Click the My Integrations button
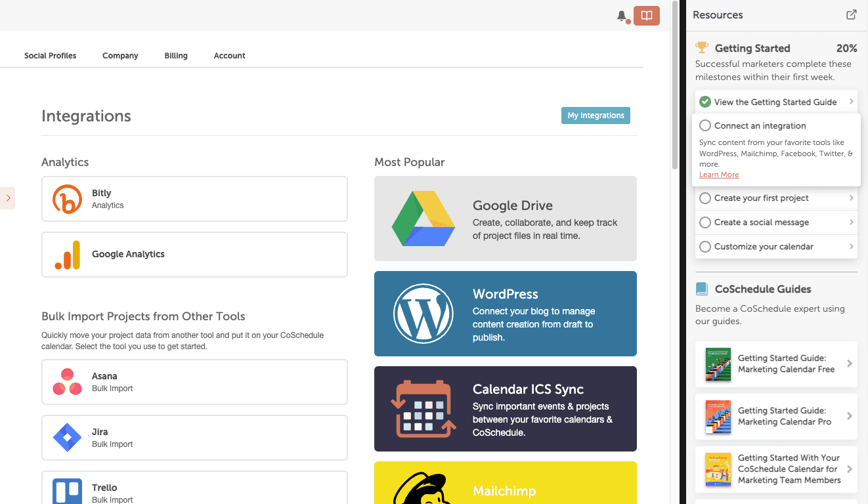This screenshot has width=868, height=504. pyautogui.click(x=596, y=115)
